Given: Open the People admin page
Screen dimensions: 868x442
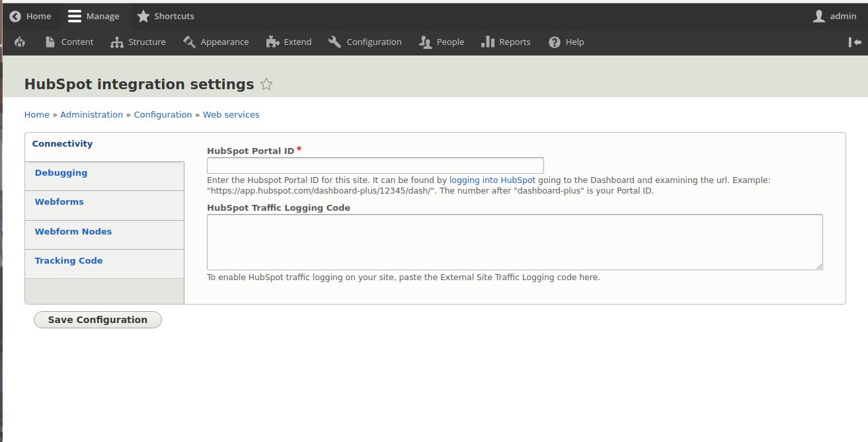Looking at the screenshot, I should point(442,42).
